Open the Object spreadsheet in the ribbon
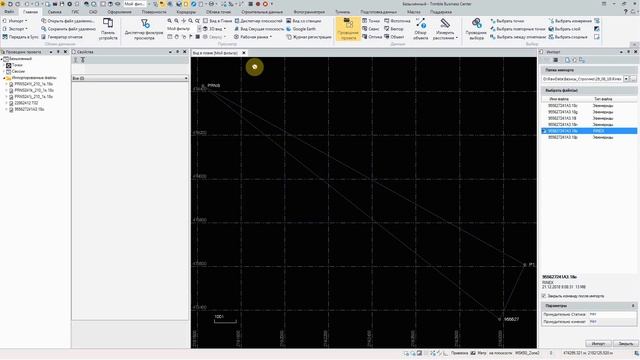This screenshot has width=640, height=360. click(394, 37)
